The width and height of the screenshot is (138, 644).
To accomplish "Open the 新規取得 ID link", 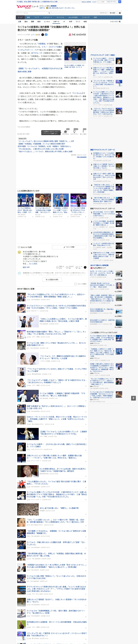I will coord(54,6).
